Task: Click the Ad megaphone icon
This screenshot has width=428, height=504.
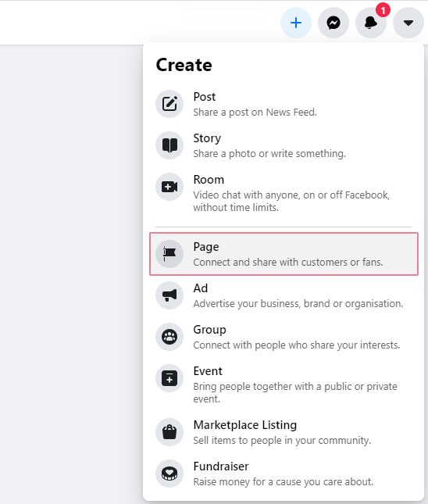Action: [x=169, y=295]
